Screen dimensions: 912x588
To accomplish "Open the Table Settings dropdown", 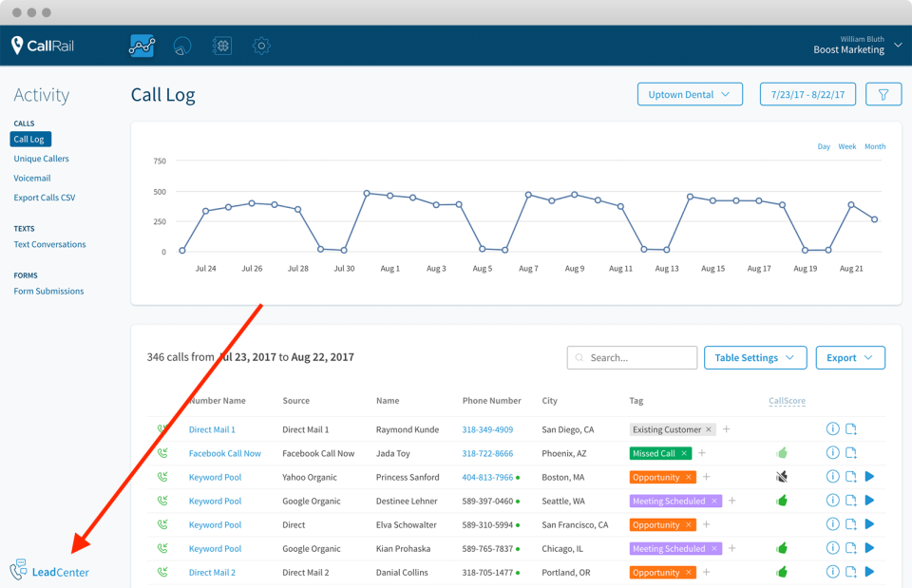I will (755, 358).
